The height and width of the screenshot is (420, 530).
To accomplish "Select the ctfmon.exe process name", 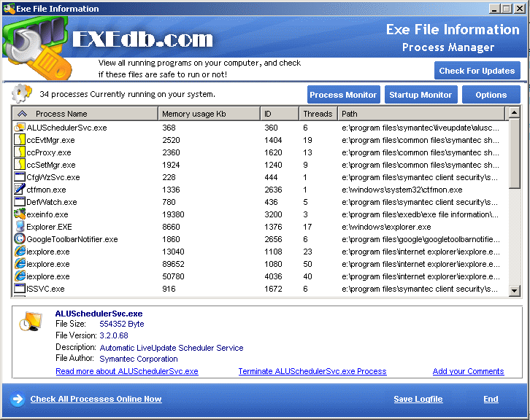I will 46,190.
